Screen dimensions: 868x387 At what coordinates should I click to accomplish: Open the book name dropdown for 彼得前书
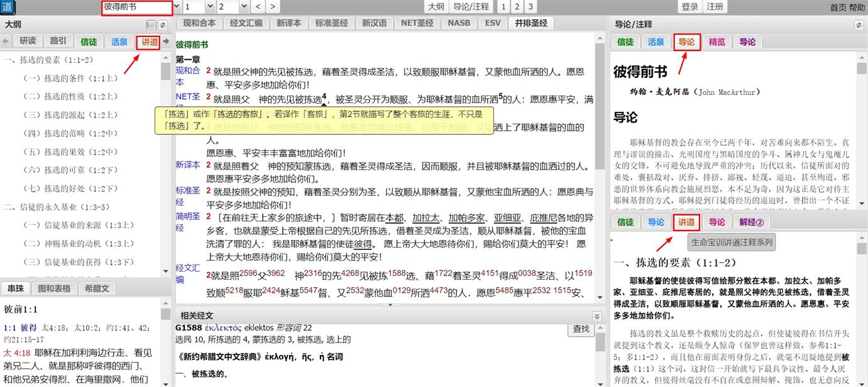(177, 7)
